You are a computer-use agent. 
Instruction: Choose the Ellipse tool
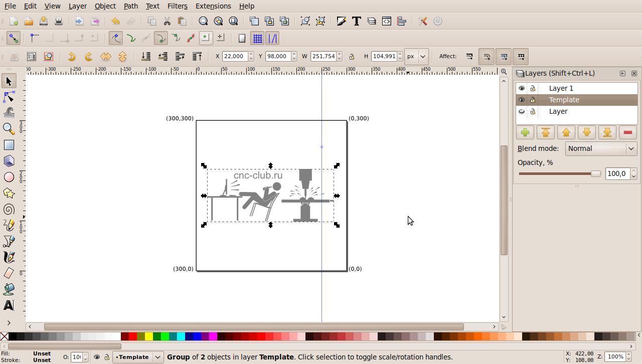click(x=9, y=177)
